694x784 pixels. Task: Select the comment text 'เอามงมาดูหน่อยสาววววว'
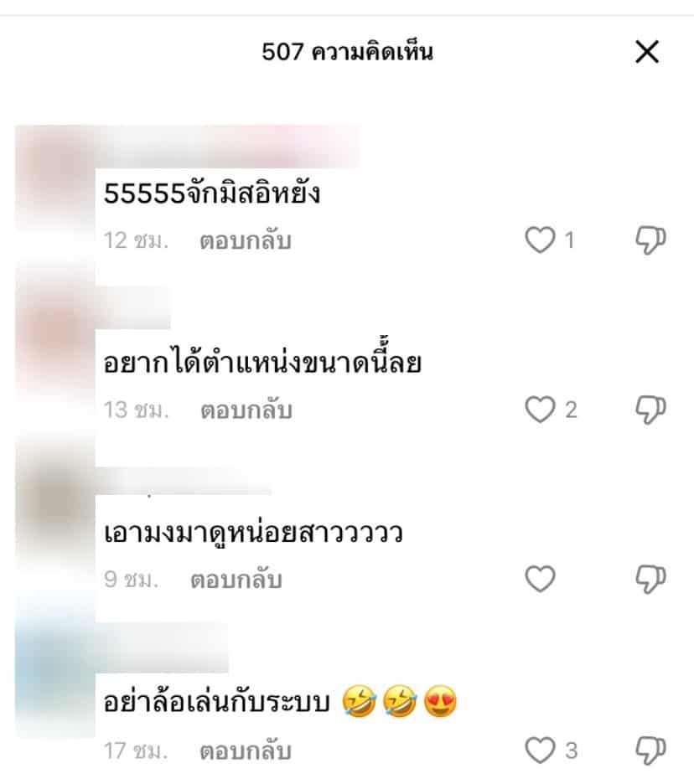coord(253,533)
